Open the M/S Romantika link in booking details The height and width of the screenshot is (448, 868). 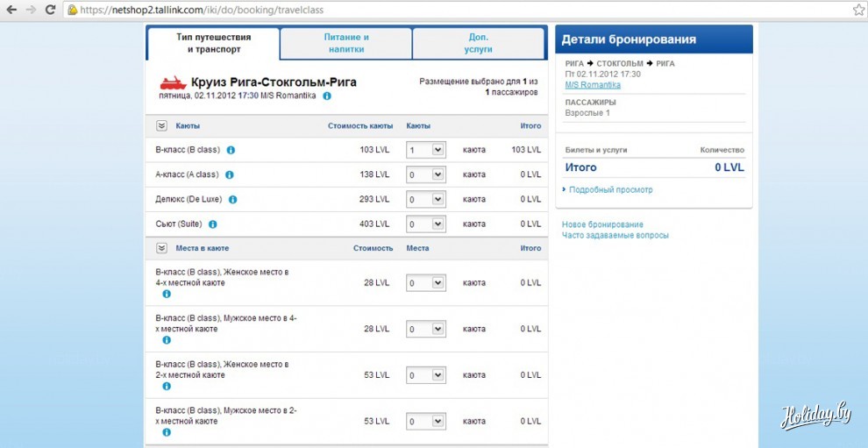[x=592, y=85]
